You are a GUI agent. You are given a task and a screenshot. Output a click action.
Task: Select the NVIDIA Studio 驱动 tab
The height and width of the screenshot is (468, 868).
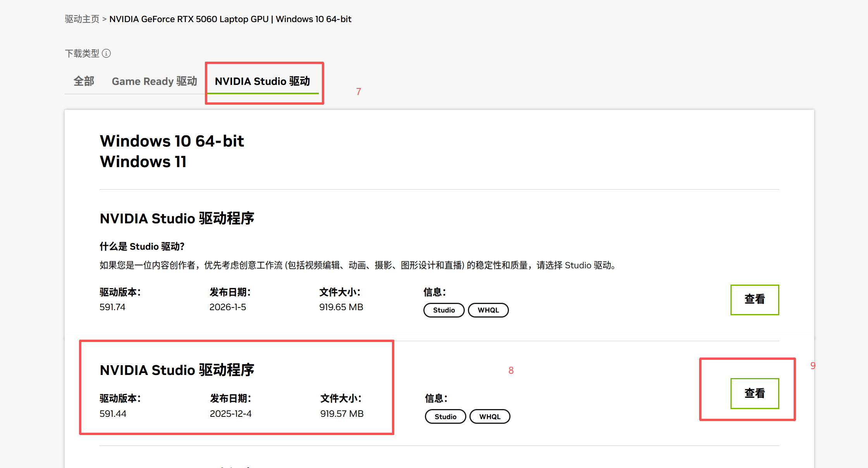pos(263,81)
